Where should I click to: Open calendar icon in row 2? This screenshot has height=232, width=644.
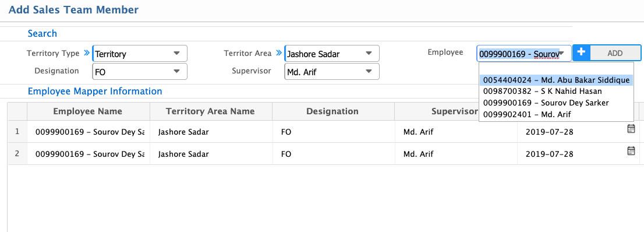pos(631,151)
